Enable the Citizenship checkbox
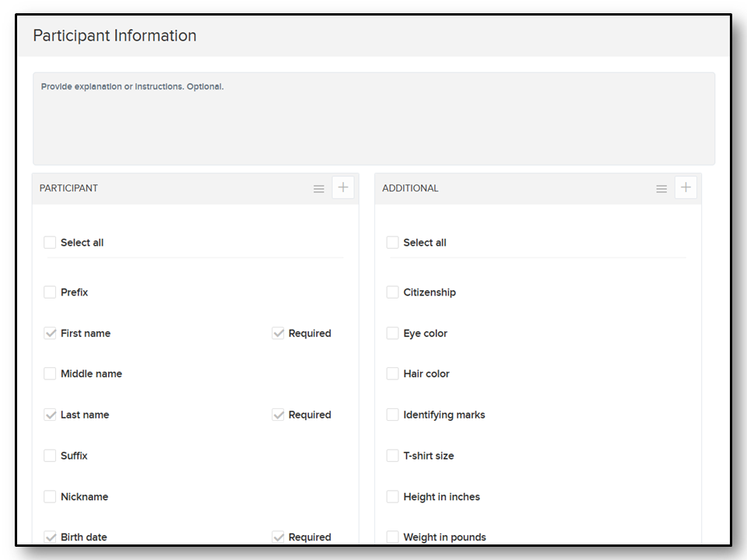Screen dimensions: 747x560 click(392, 292)
